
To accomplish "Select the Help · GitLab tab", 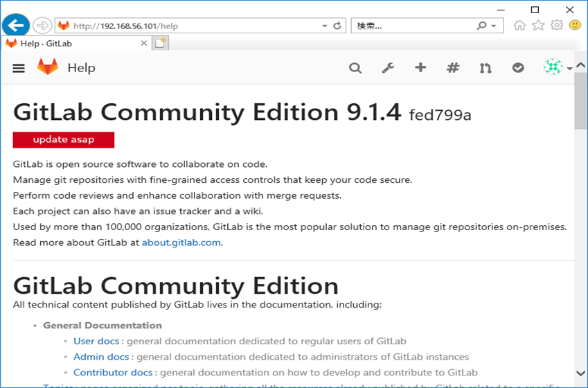I will click(76, 44).
